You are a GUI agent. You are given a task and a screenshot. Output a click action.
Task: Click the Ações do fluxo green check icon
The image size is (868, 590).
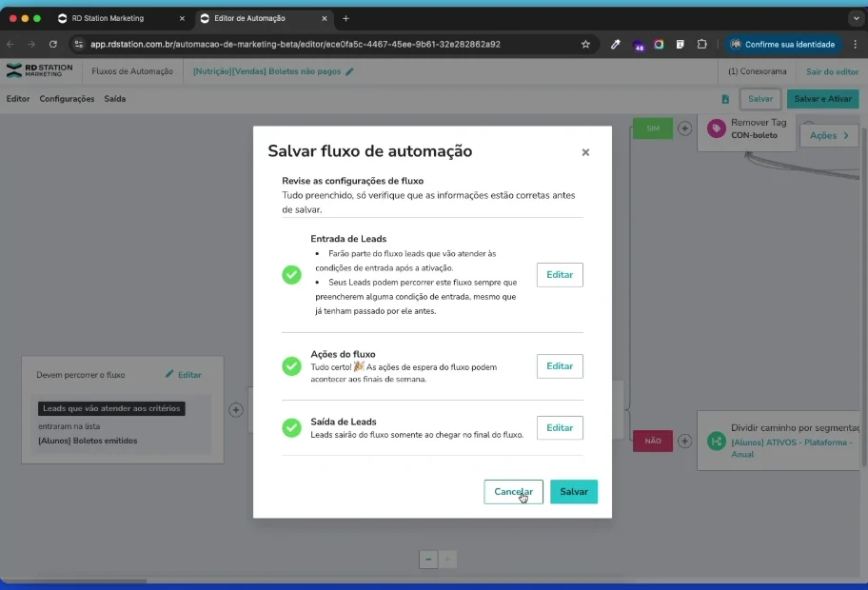(292, 365)
